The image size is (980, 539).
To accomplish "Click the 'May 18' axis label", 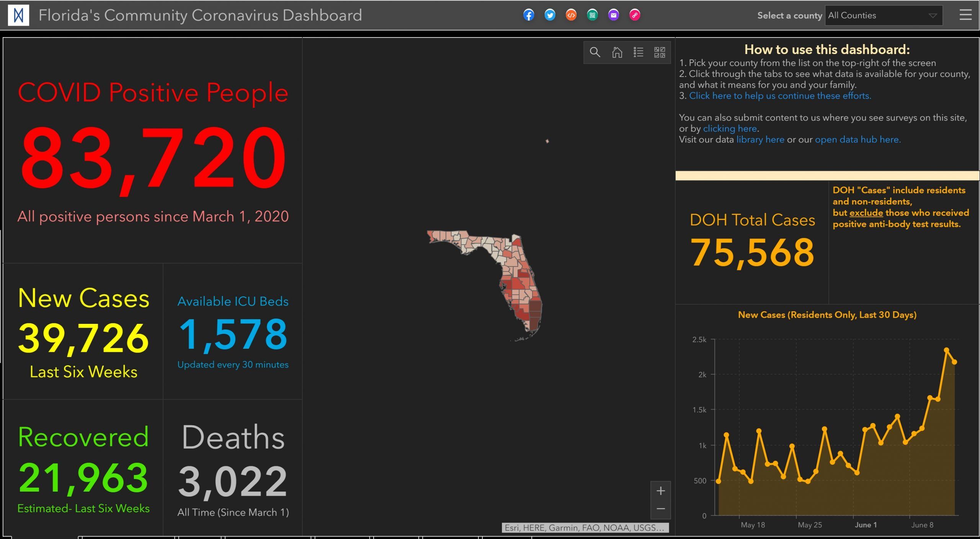I will click(753, 525).
